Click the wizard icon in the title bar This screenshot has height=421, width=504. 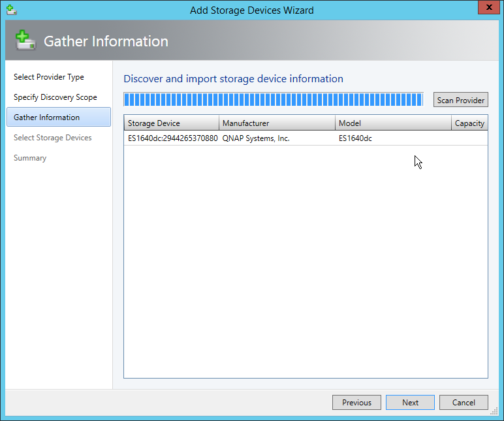tap(10, 10)
